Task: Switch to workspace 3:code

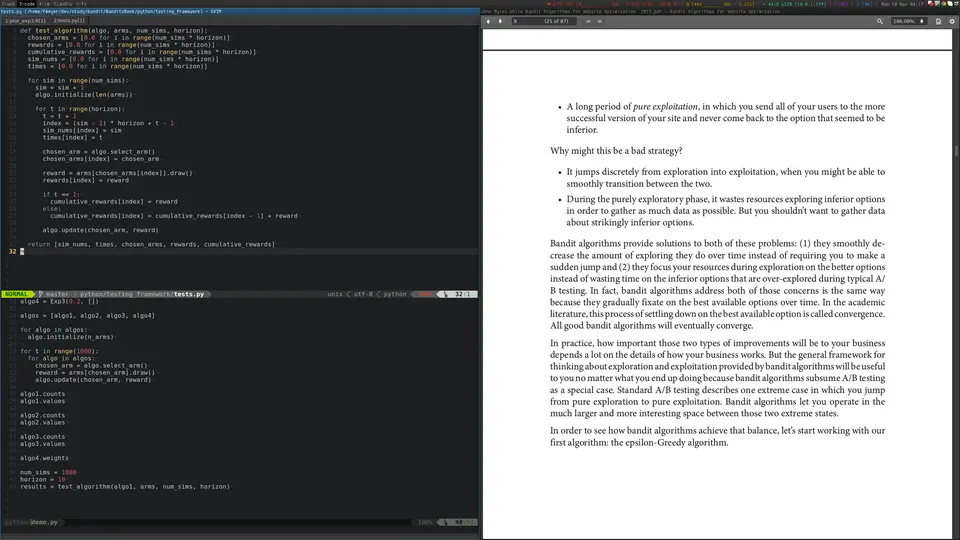Action: tap(27, 4)
